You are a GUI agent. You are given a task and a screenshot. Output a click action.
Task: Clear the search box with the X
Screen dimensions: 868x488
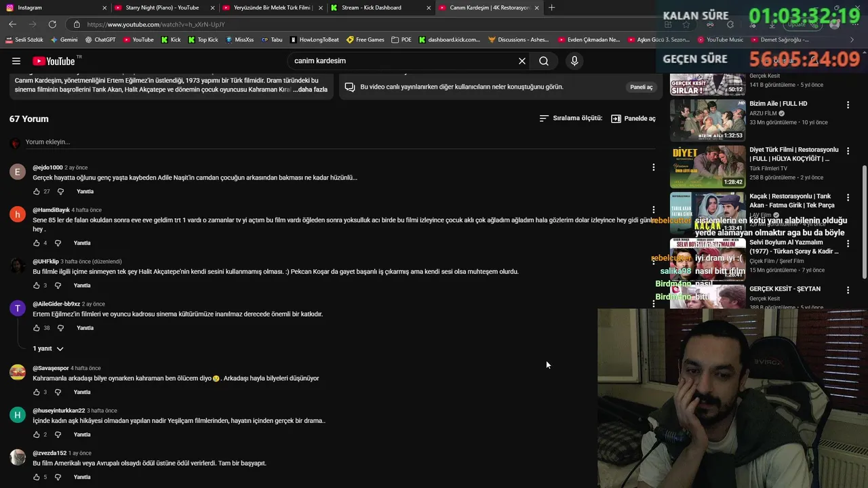click(522, 61)
